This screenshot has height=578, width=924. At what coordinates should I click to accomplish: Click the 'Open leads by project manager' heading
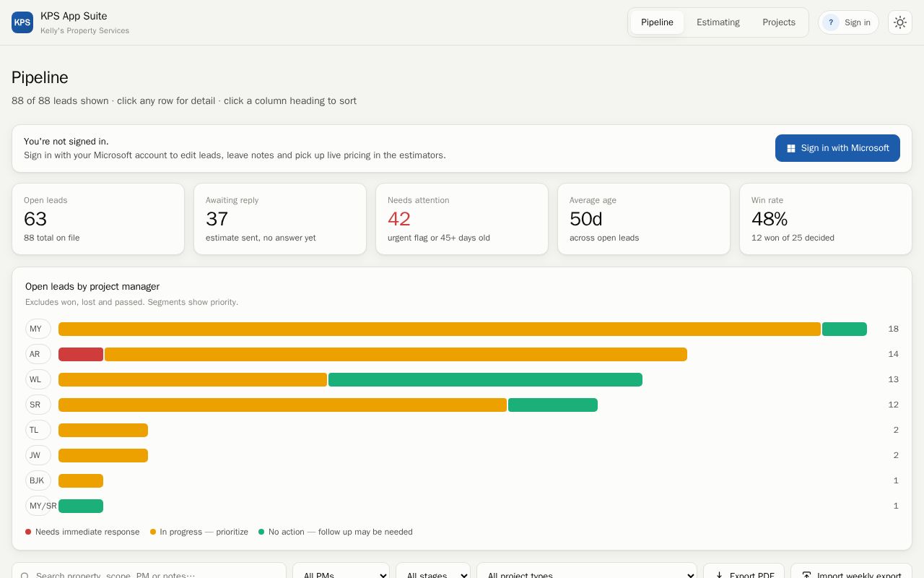click(x=92, y=287)
